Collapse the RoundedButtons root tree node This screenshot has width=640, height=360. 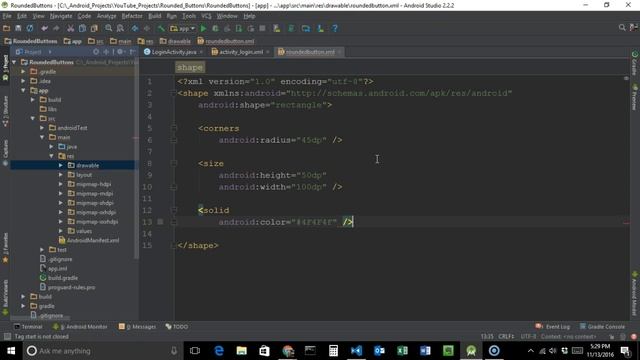[15, 62]
